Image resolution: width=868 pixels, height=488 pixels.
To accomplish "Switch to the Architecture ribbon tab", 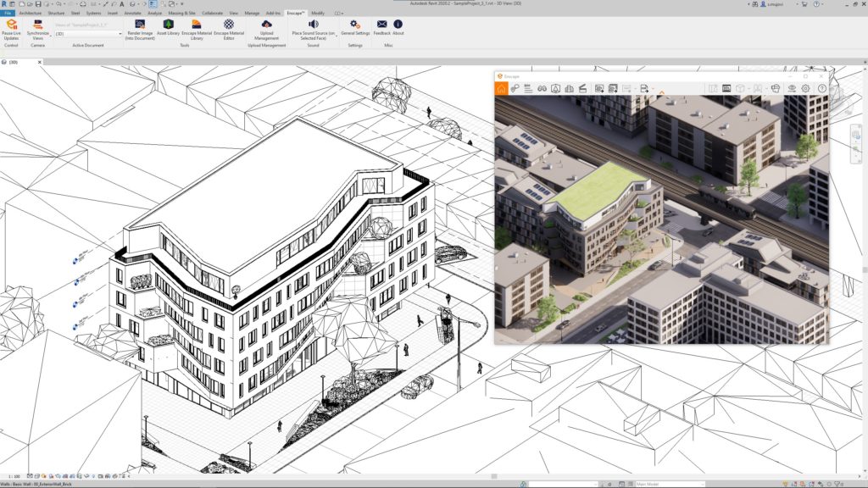I will point(30,13).
